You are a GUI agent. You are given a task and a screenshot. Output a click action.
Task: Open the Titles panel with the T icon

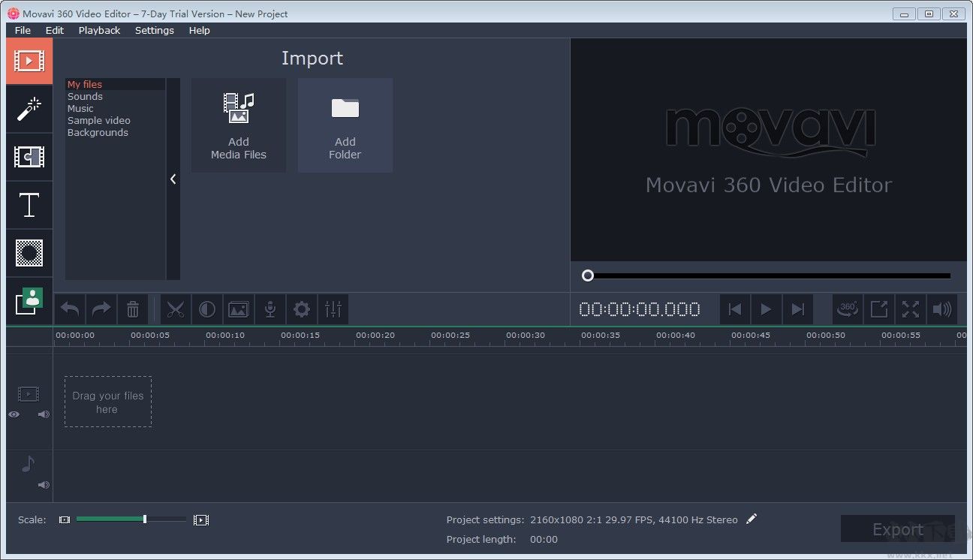[29, 205]
